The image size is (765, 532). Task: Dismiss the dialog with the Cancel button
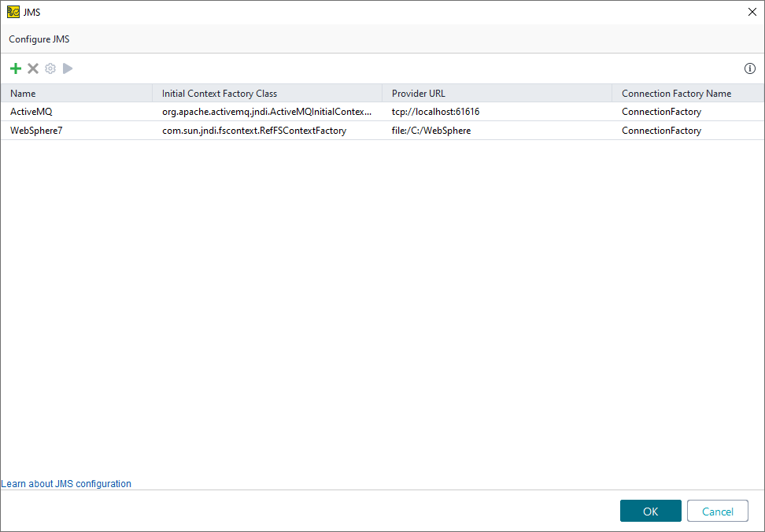pyautogui.click(x=717, y=510)
